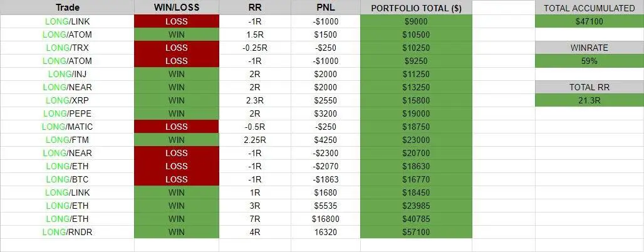
Task: Select the LONG/PEPE trade cell
Action: (68, 113)
